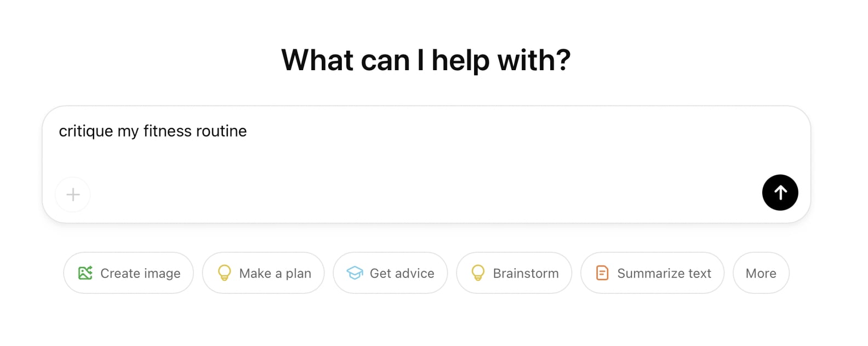
Task: Choose the Summarize text label
Action: coord(664,274)
